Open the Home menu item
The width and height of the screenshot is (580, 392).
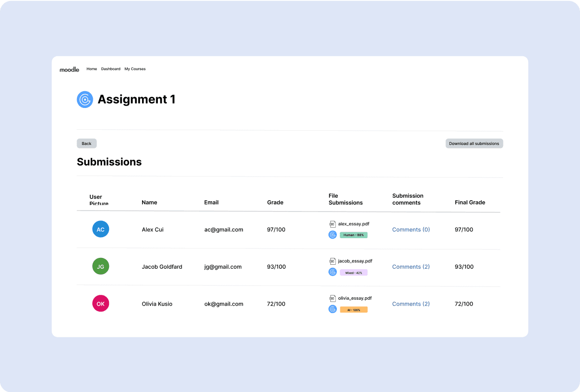pos(92,69)
